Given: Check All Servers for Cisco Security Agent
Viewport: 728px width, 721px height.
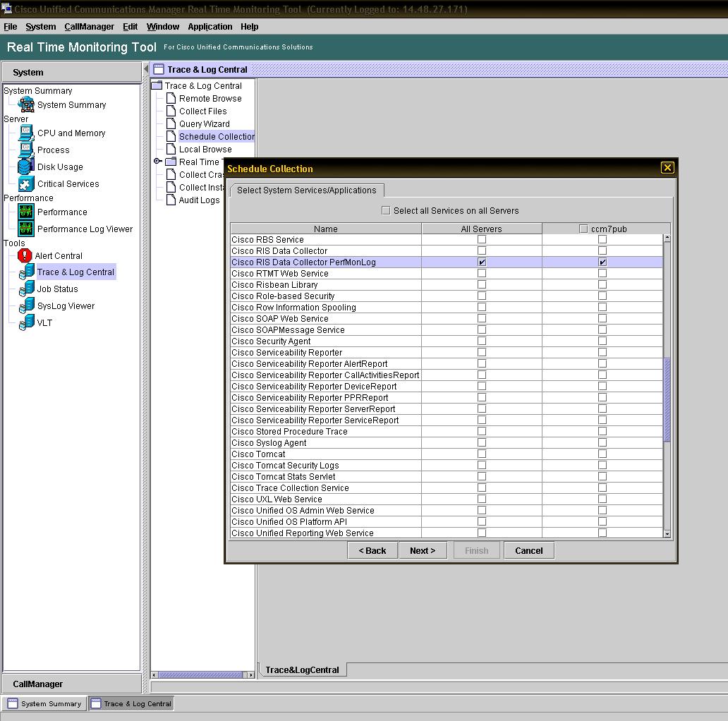Looking at the screenshot, I should point(482,341).
